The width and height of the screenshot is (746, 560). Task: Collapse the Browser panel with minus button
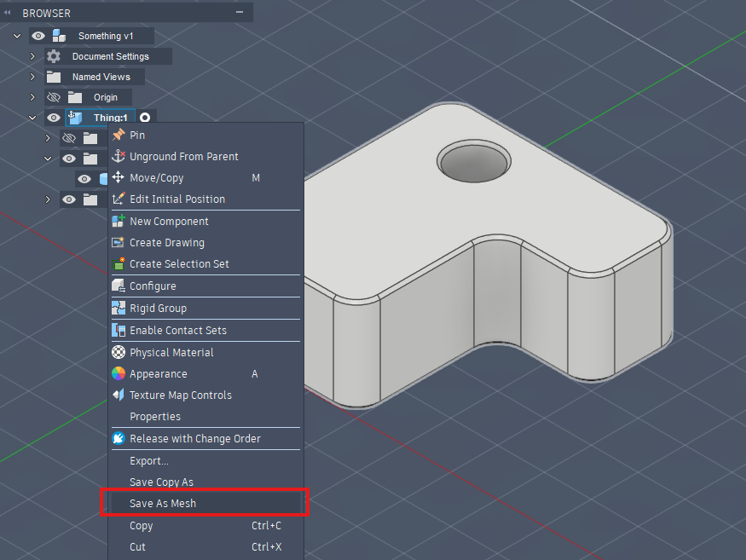click(x=240, y=13)
